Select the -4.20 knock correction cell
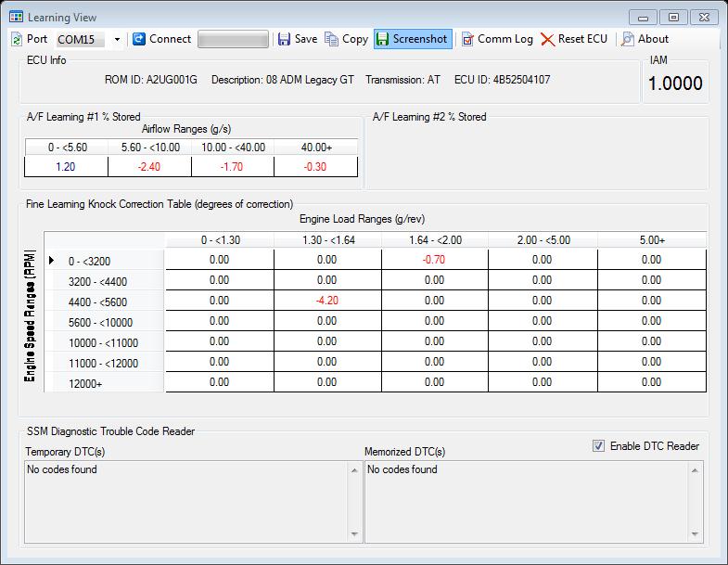The height and width of the screenshot is (565, 728). (326, 301)
